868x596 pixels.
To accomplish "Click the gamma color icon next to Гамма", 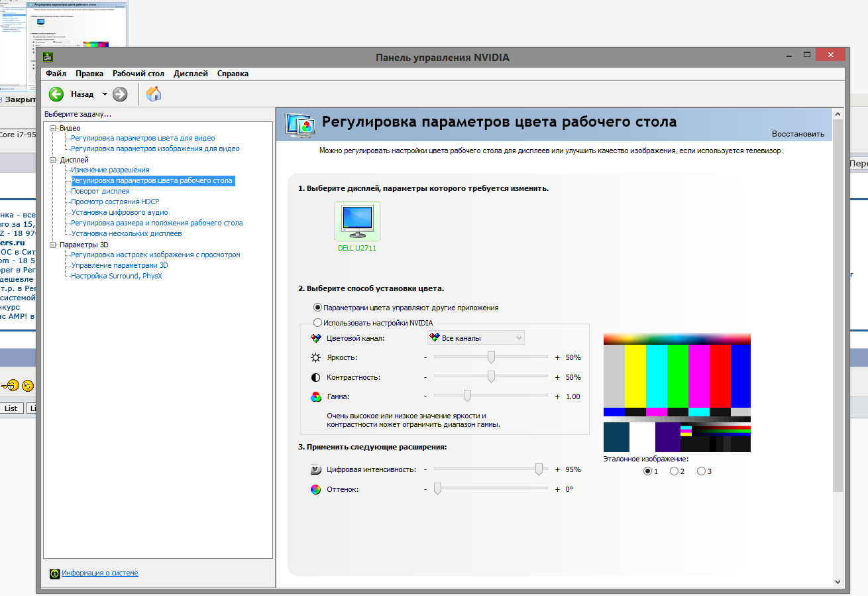I will tap(316, 396).
